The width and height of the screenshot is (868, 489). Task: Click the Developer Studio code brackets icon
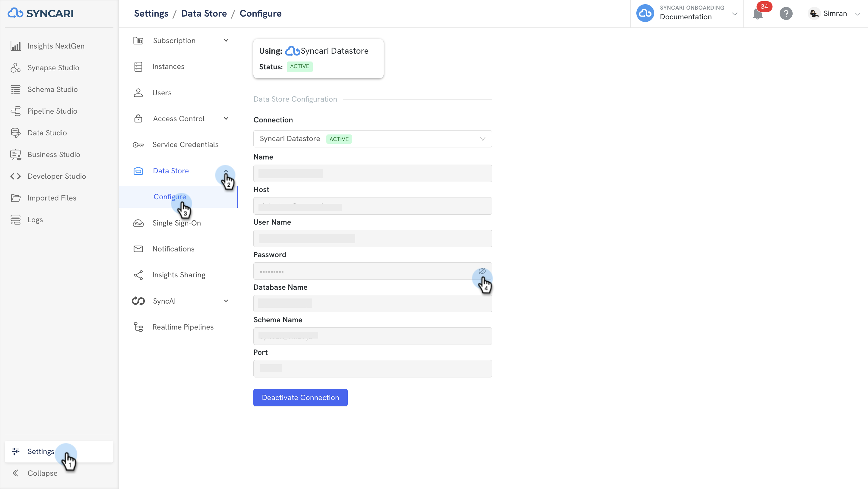pyautogui.click(x=15, y=176)
